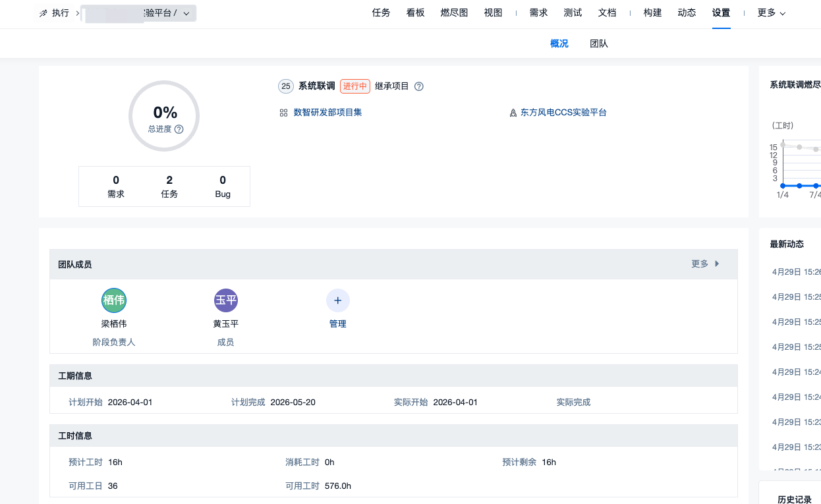
Task: Click the 历史记录 panel heading
Action: (x=795, y=499)
